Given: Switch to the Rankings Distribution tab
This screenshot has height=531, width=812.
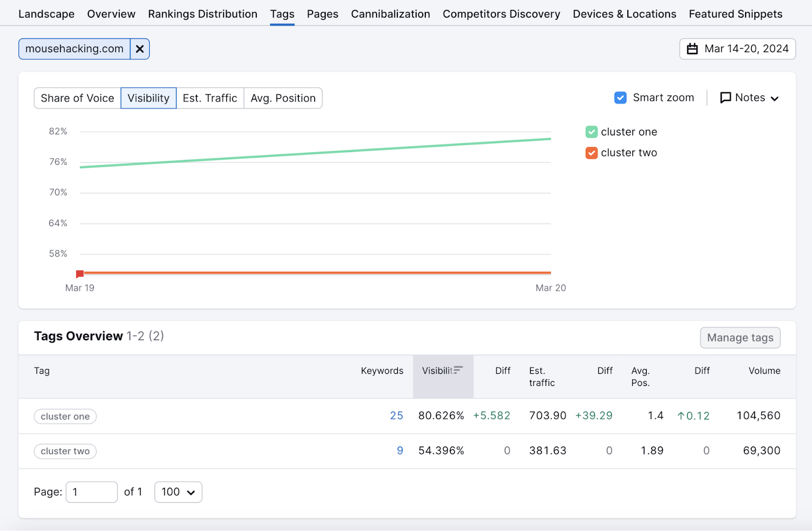Looking at the screenshot, I should 202,14.
